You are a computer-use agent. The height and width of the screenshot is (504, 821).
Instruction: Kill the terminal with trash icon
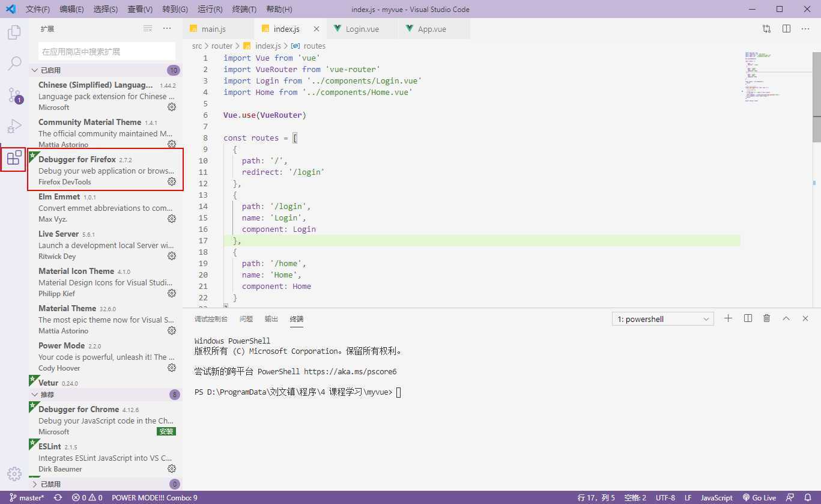pos(766,319)
